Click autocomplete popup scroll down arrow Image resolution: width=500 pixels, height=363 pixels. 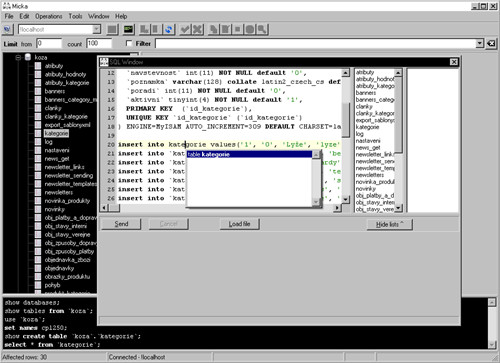click(316, 202)
